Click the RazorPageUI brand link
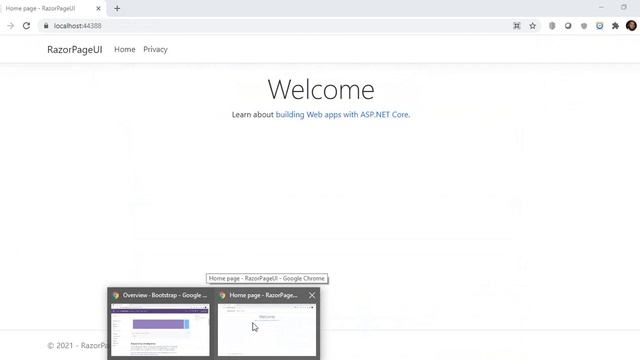Image resolution: width=640 pixels, height=360 pixels. click(75, 49)
